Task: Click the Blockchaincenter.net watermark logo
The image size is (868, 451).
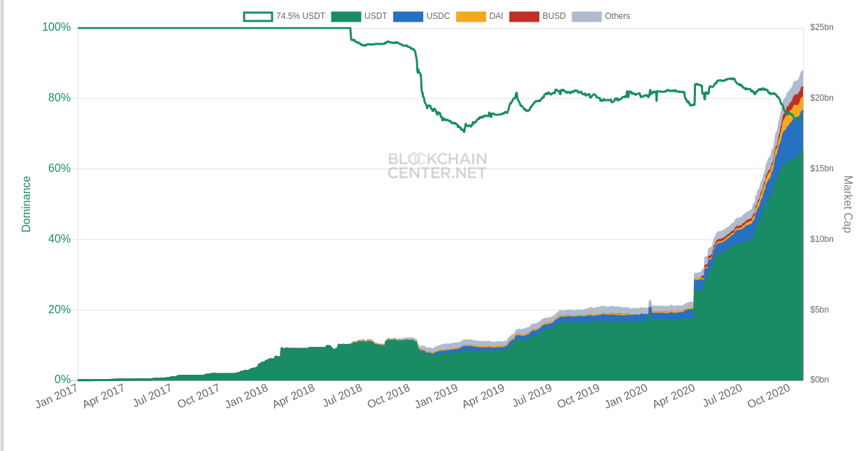Action: pyautogui.click(x=437, y=166)
